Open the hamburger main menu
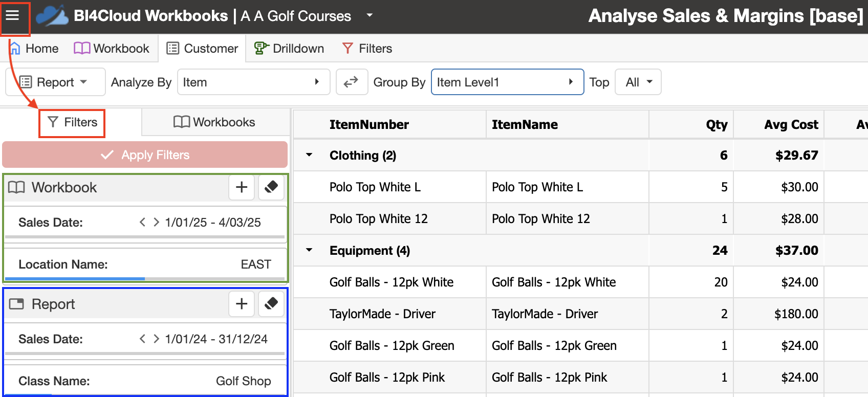The width and height of the screenshot is (868, 397). [x=13, y=16]
